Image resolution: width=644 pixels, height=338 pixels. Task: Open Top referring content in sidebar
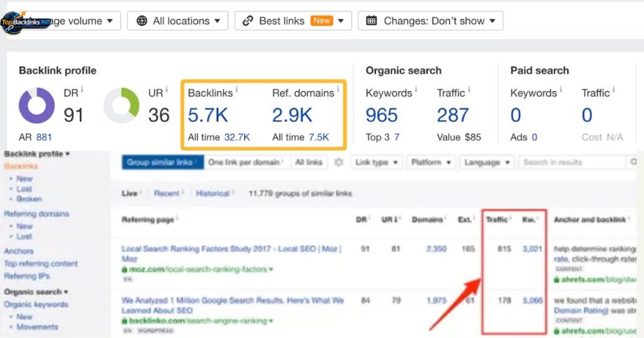point(41,263)
